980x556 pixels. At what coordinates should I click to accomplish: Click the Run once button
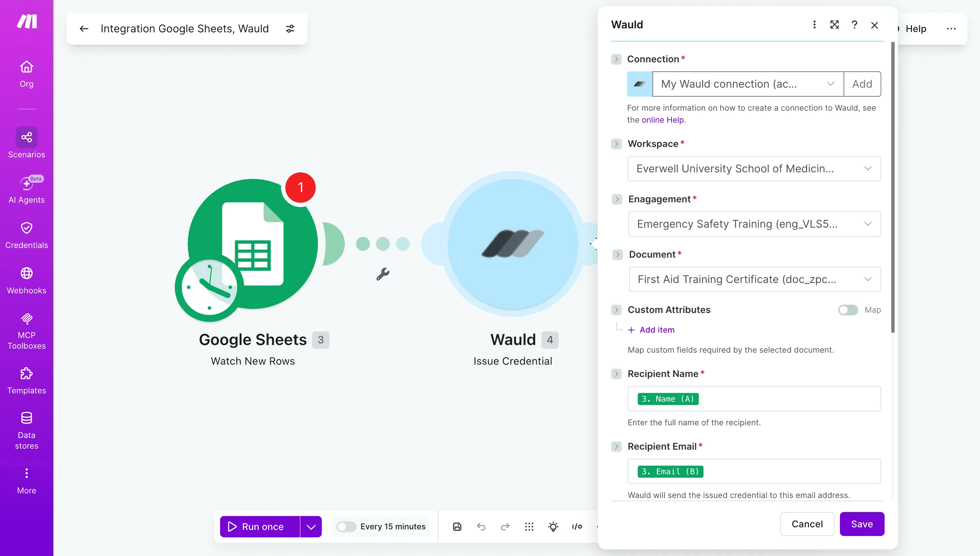click(x=260, y=527)
